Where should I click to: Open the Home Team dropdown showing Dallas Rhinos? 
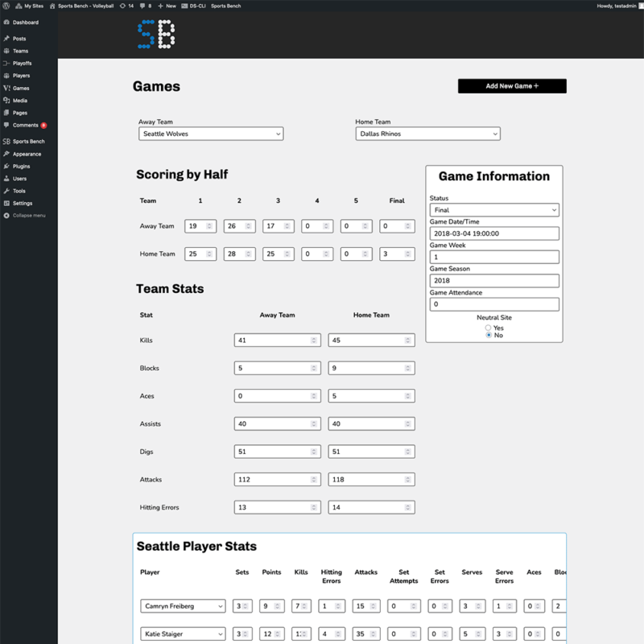point(427,134)
